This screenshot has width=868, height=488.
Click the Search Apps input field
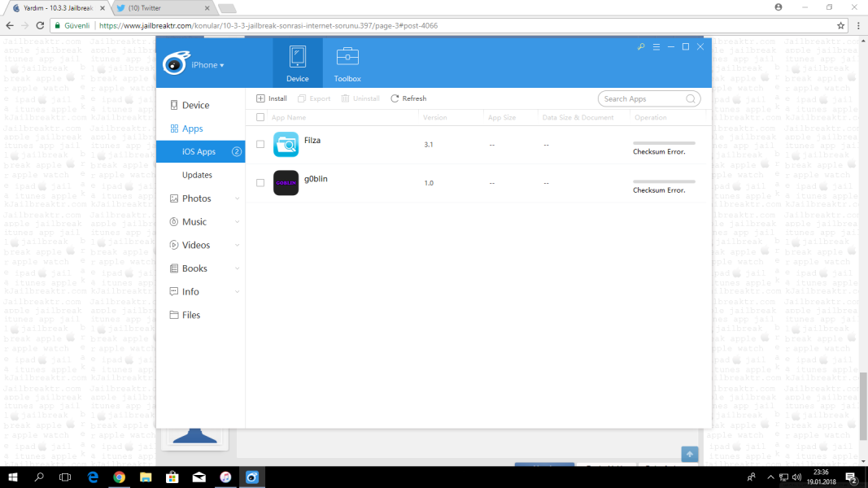(641, 99)
